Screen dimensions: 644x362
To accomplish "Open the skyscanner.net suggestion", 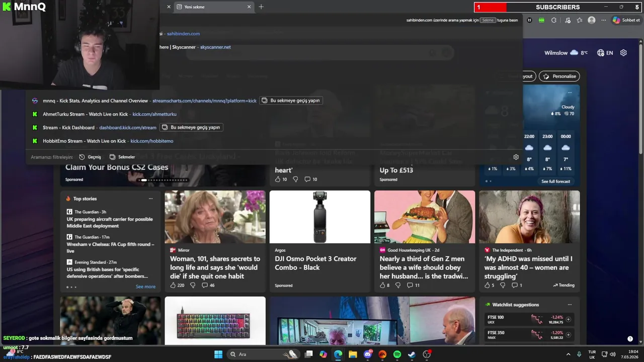I will click(215, 47).
